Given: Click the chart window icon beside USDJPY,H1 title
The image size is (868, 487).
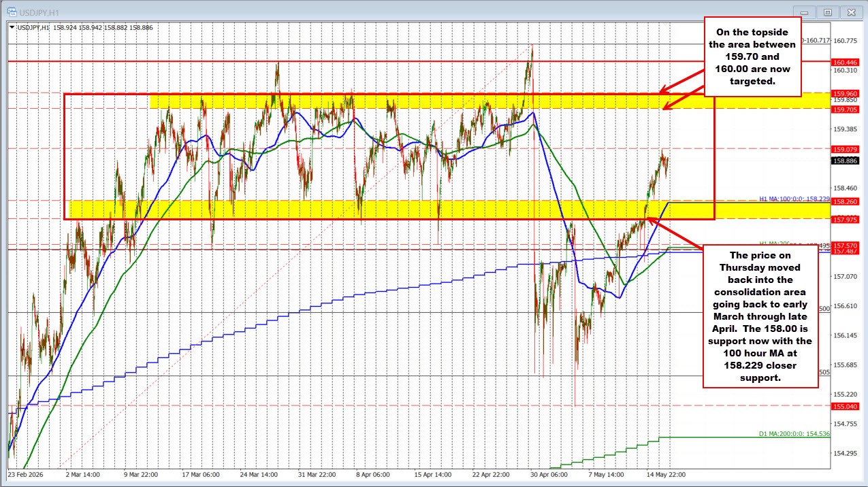Looking at the screenshot, I should click(12, 11).
